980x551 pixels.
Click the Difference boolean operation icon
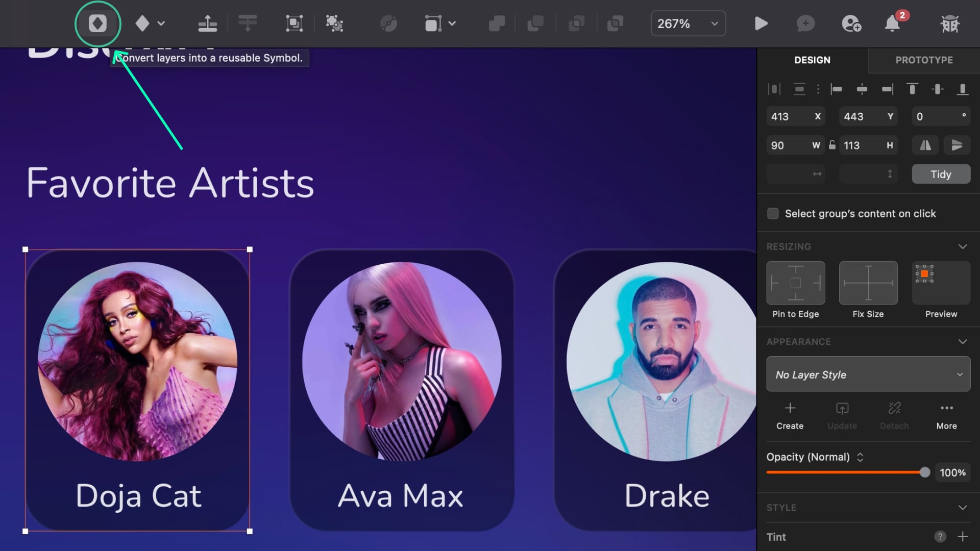coord(615,23)
